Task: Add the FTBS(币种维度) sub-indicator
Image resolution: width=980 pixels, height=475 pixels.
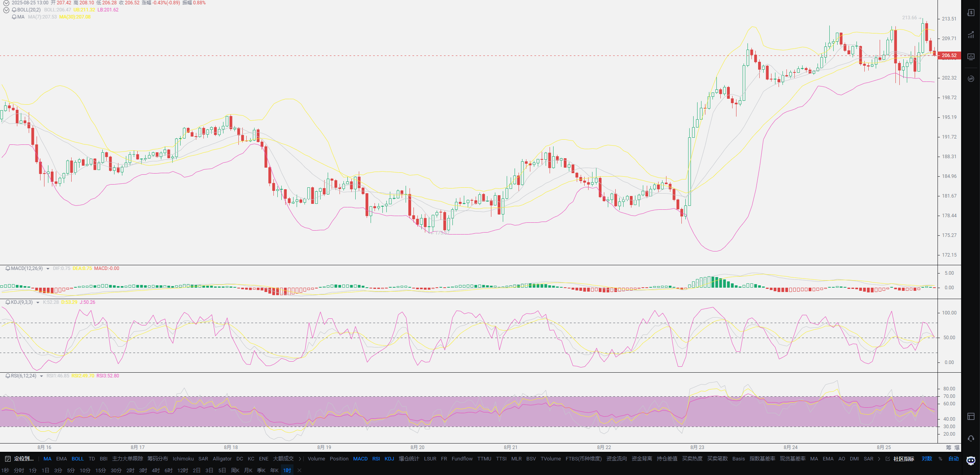Action: coord(584,459)
